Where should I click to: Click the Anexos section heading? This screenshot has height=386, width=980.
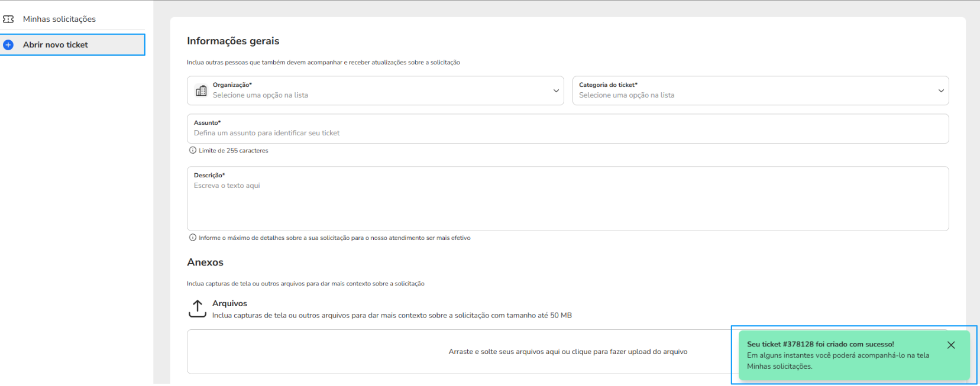(205, 262)
